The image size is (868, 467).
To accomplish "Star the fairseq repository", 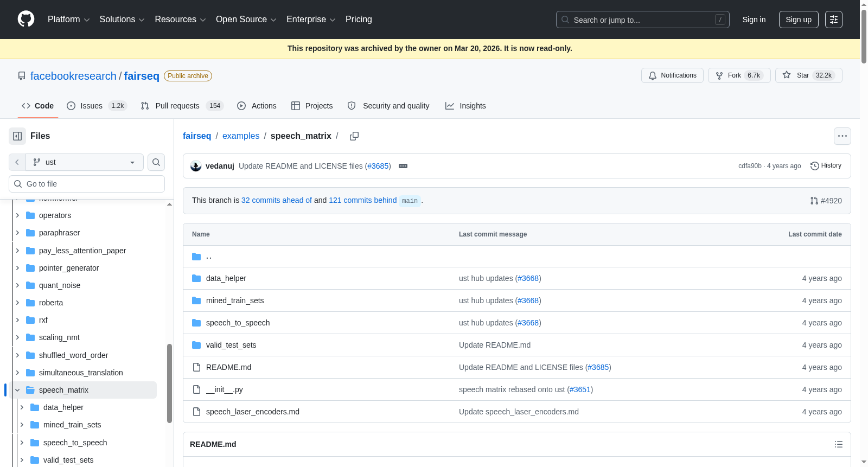I will pos(809,75).
